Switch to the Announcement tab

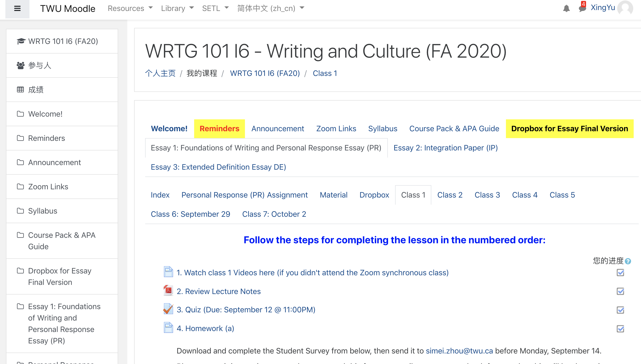coord(277,128)
